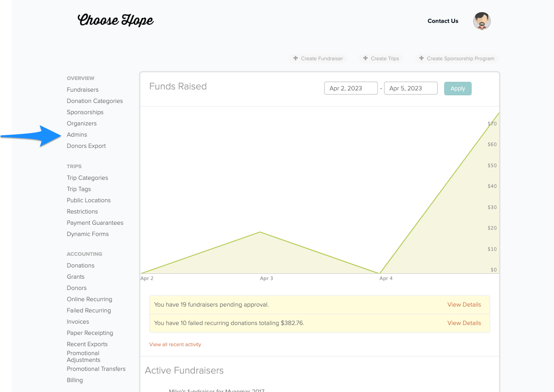
Task: Select Organizers in the sidebar
Action: click(82, 124)
